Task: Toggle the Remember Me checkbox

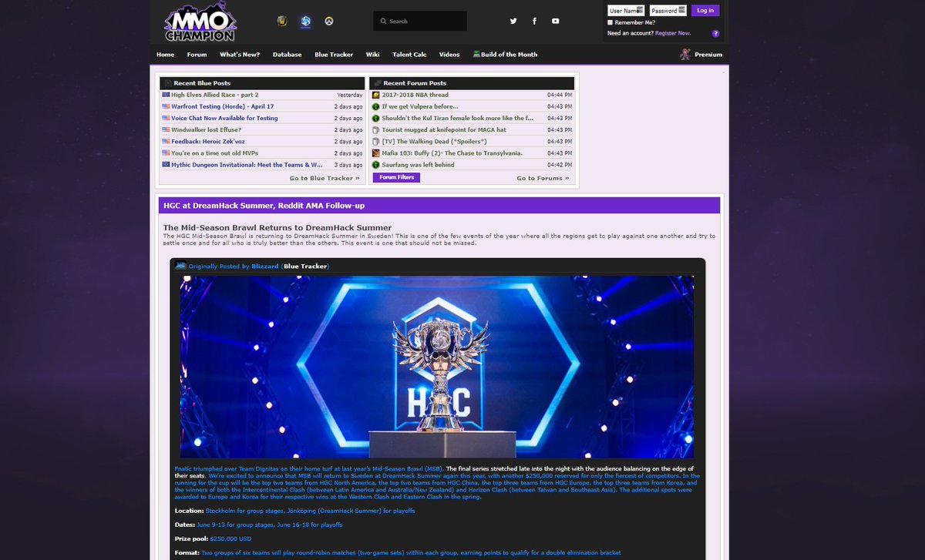Action: click(x=610, y=22)
